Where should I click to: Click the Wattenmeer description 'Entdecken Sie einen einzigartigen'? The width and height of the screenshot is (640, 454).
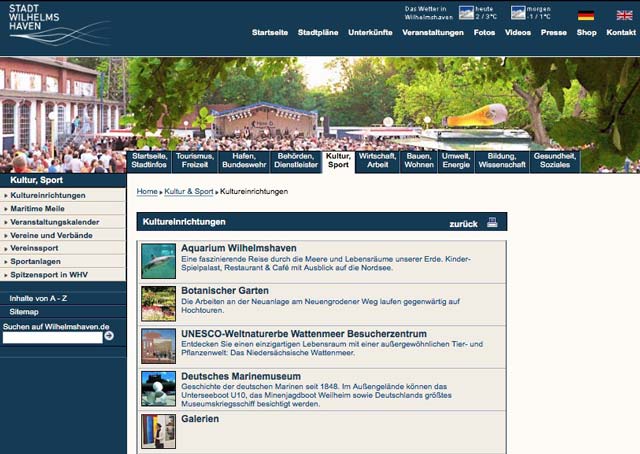click(x=332, y=349)
